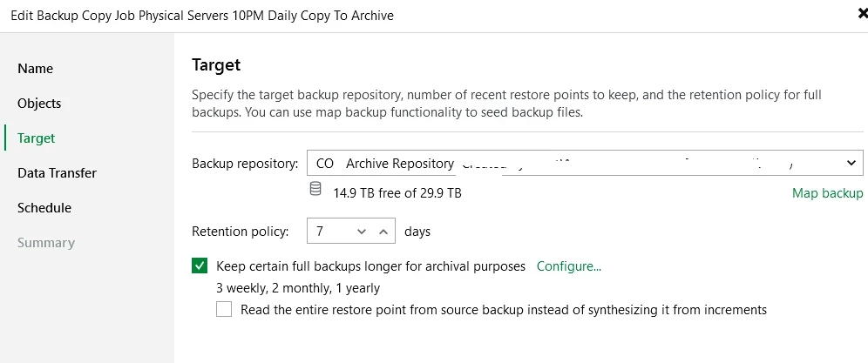Switch to the Objects step
This screenshot has height=363, width=868.
point(39,104)
